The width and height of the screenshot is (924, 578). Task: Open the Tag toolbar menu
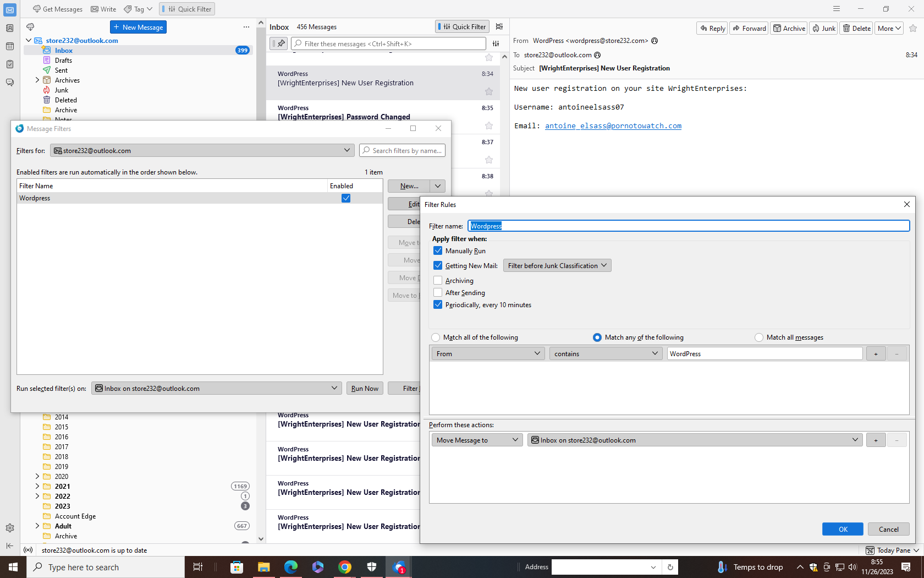[138, 9]
